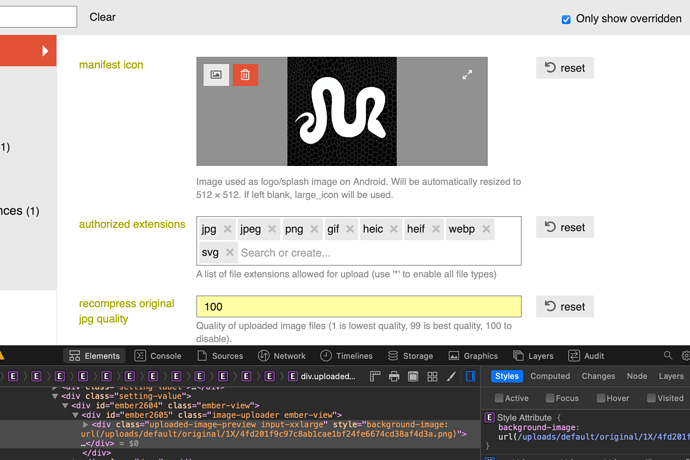This screenshot has width=690, height=460.
Task: Remove the jpg extension tag
Action: pos(228,229)
